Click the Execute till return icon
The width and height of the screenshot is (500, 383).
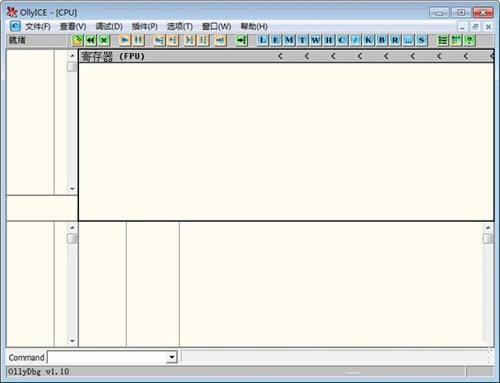coord(220,40)
